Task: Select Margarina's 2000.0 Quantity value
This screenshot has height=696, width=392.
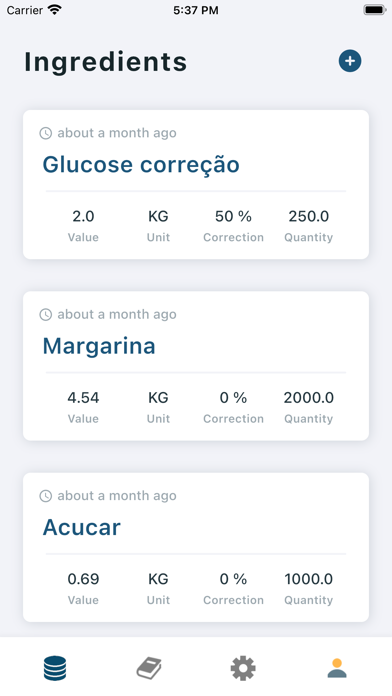Action: (309, 398)
